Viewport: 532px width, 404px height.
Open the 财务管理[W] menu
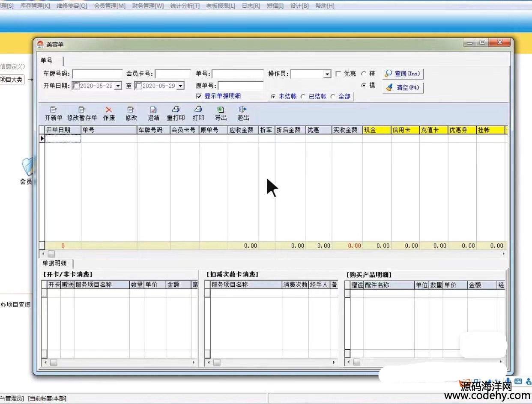pos(148,6)
